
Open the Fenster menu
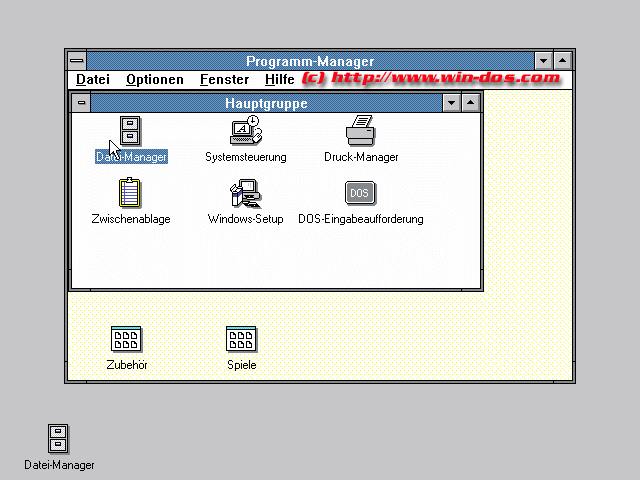point(224,79)
